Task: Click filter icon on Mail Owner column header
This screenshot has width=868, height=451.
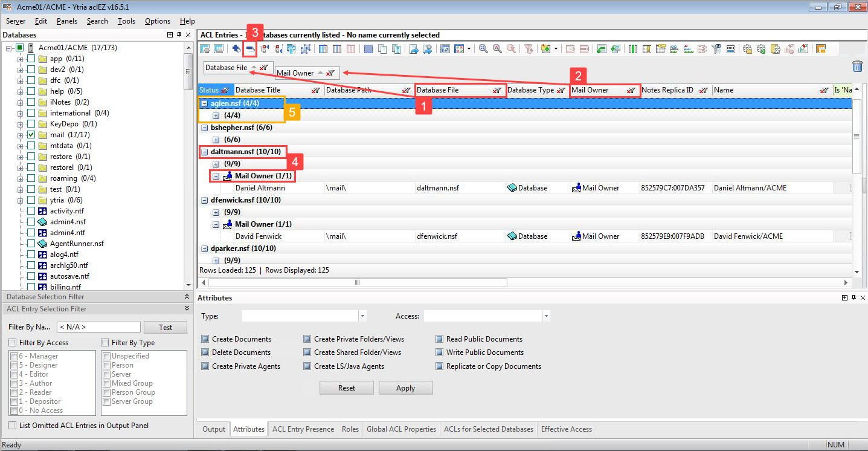Action: [631, 91]
